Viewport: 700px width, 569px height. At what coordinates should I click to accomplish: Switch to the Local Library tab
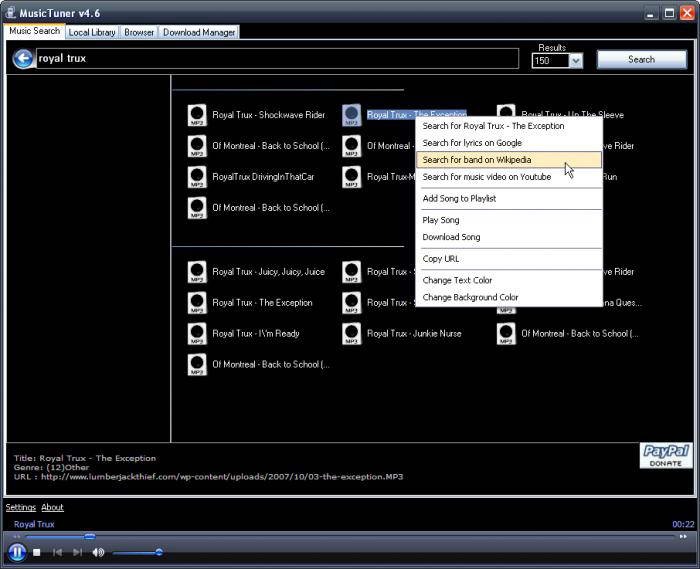[92, 32]
